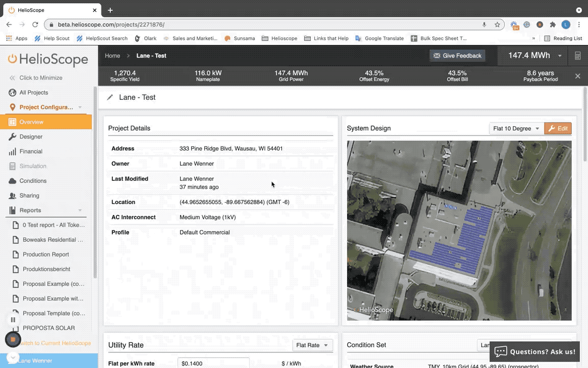This screenshot has height=368, width=588.
Task: Open the Flat 10 Degree design dropdown
Action: click(516, 128)
